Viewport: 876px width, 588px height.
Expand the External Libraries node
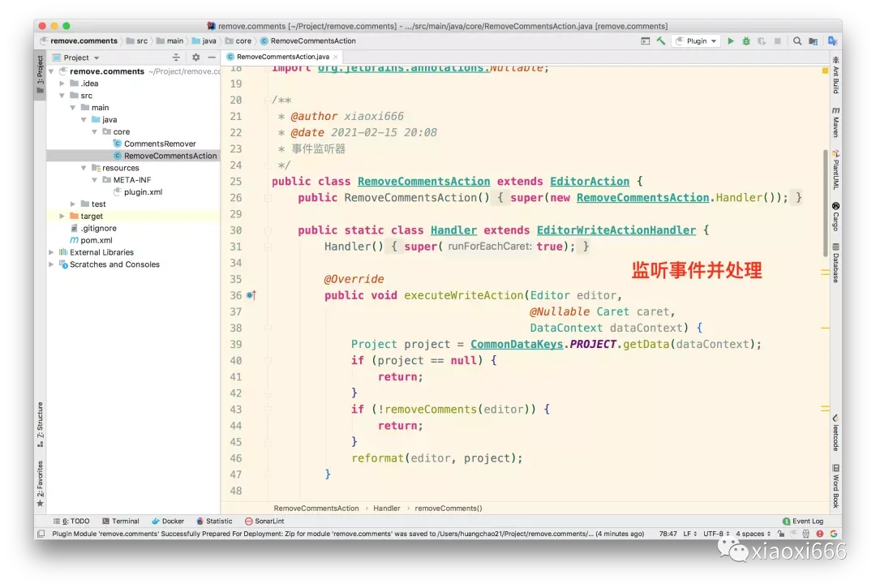pyautogui.click(x=49, y=251)
